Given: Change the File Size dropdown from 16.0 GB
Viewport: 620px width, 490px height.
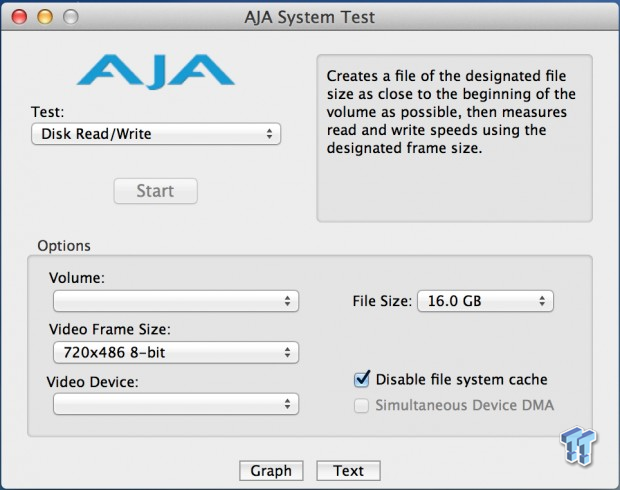Looking at the screenshot, I should coord(485,301).
